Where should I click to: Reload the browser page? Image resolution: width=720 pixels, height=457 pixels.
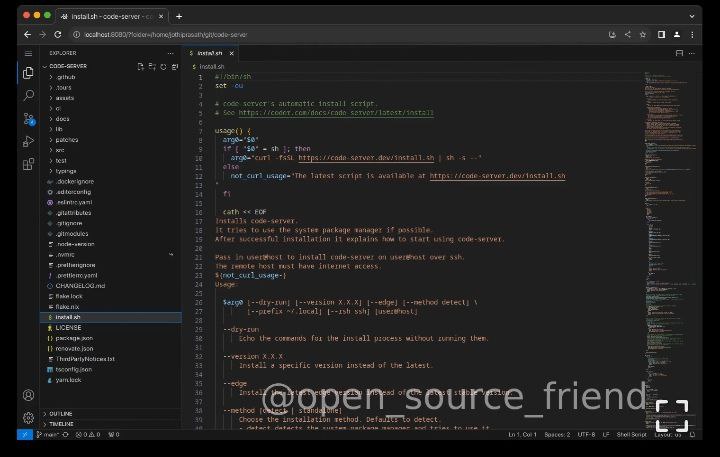(58, 34)
